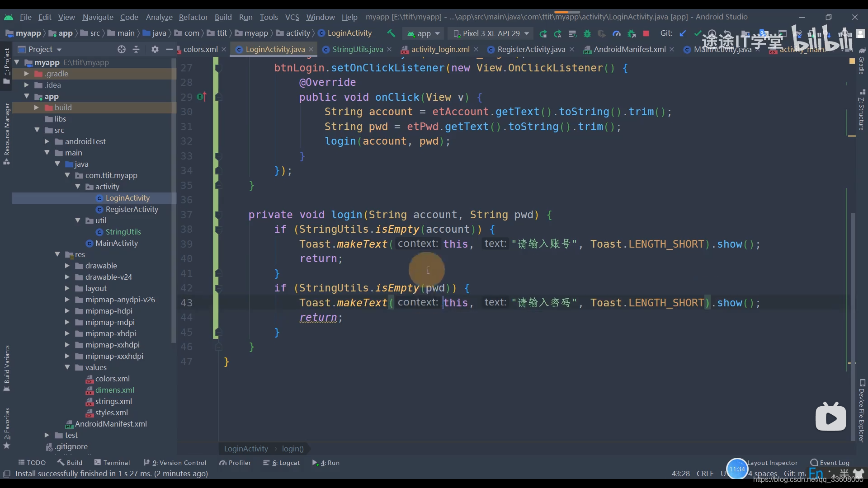Click the Collapse All icon in Project panel
The image size is (868, 488).
[136, 49]
